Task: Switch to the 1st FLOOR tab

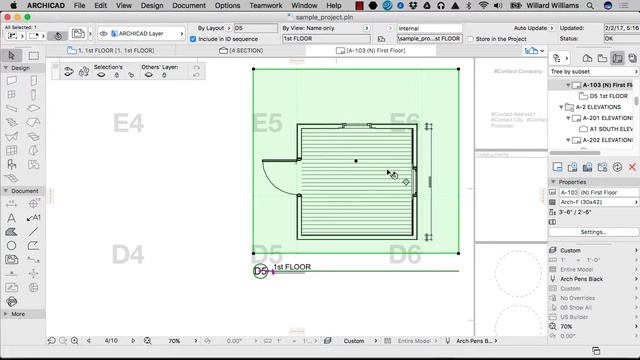Action: coord(111,51)
